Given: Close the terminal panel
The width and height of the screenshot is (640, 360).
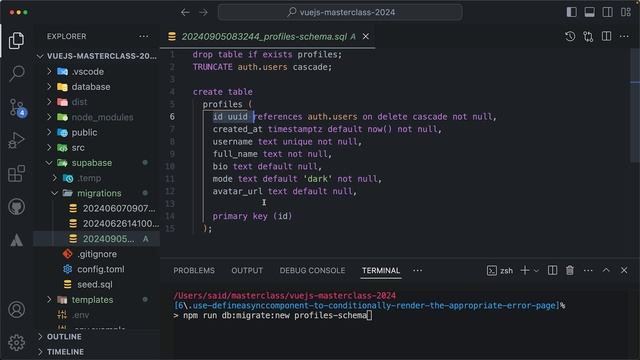Looking at the screenshot, I should click(624, 270).
